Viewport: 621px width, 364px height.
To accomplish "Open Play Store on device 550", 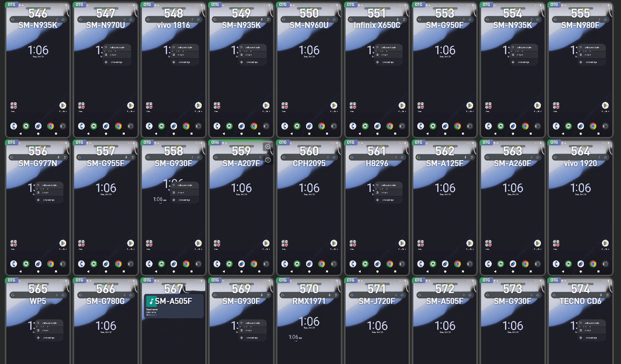I will coord(334,106).
